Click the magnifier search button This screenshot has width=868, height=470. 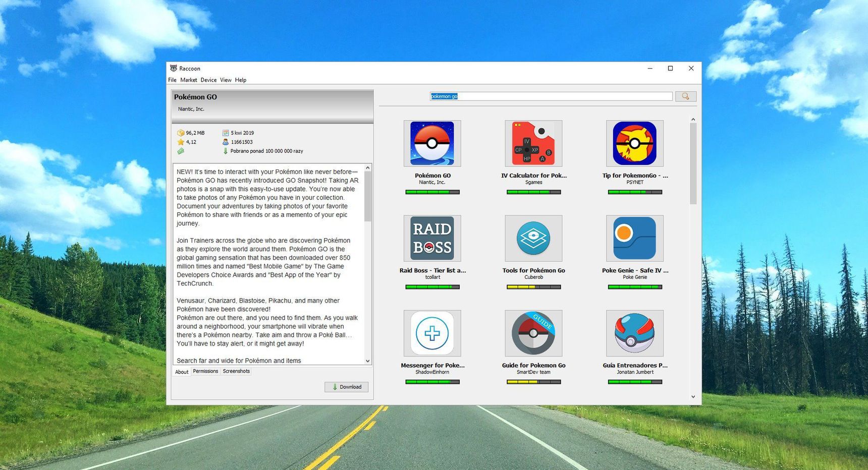pos(685,96)
